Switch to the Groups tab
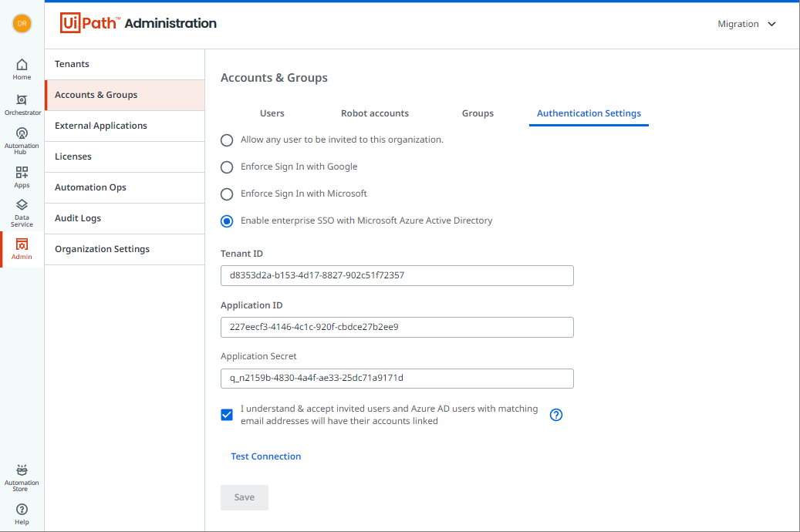Viewport: 800px width, 532px height. pos(478,113)
